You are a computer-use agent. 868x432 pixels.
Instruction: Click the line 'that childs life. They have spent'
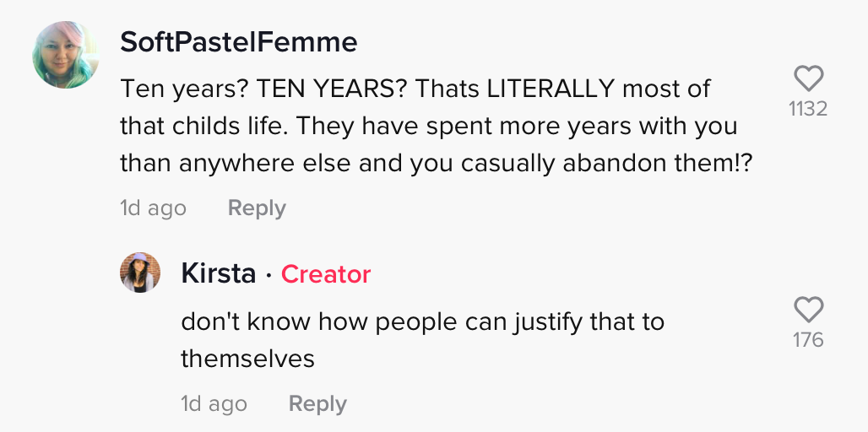[428, 126]
